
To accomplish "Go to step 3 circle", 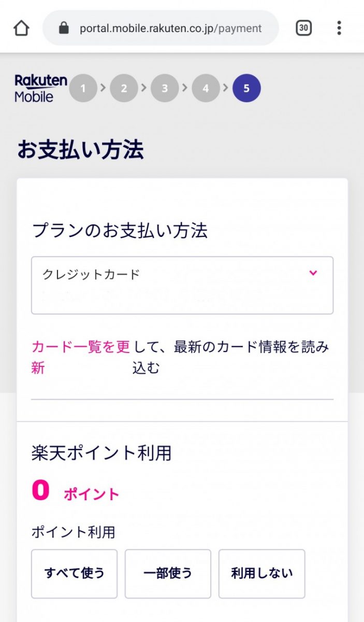I will tap(165, 88).
